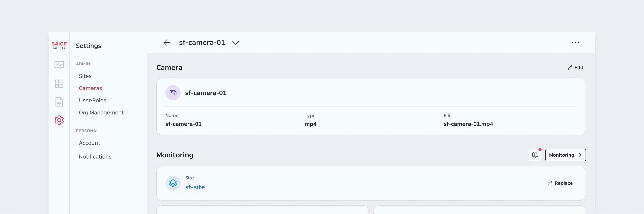The height and width of the screenshot is (214, 644).
Task: Open the sf-site link
Action: click(x=195, y=187)
